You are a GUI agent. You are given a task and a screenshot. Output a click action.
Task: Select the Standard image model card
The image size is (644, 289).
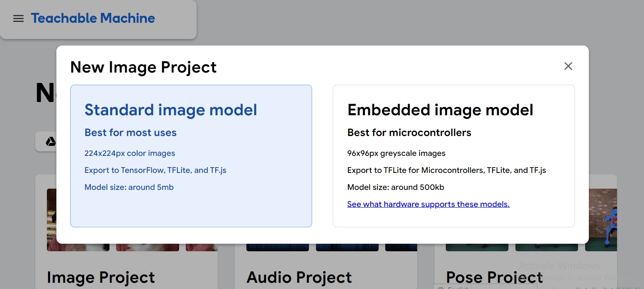[x=191, y=156]
